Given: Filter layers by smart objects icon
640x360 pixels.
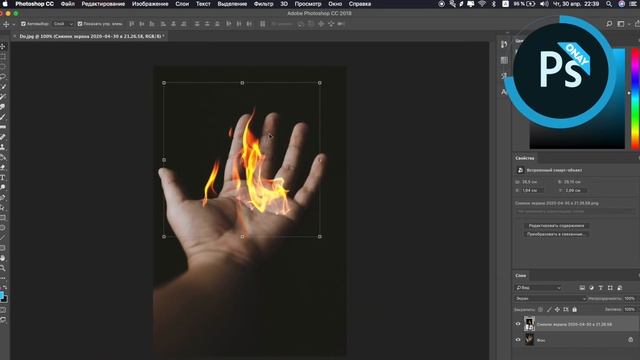Looking at the screenshot, I should (x=620, y=288).
